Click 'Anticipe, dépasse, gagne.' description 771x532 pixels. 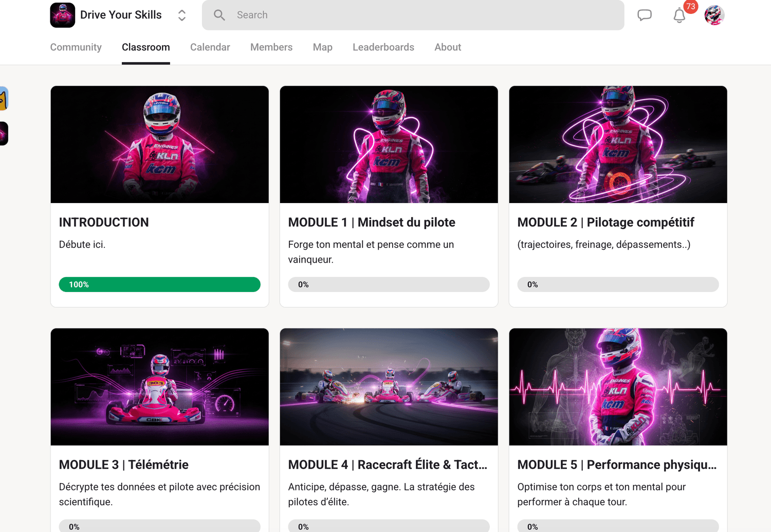click(x=381, y=494)
